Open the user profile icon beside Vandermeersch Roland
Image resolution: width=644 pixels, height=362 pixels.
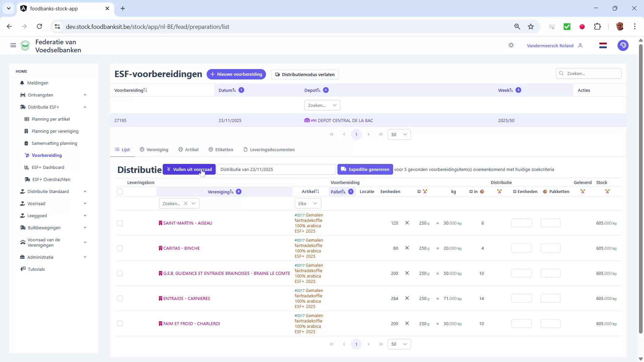click(580, 46)
